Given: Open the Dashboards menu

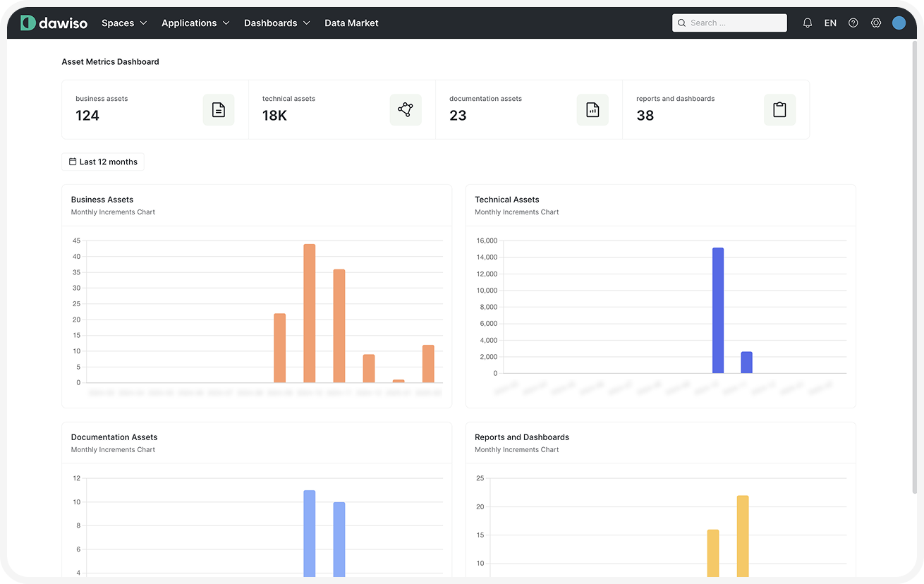Looking at the screenshot, I should click(x=270, y=23).
